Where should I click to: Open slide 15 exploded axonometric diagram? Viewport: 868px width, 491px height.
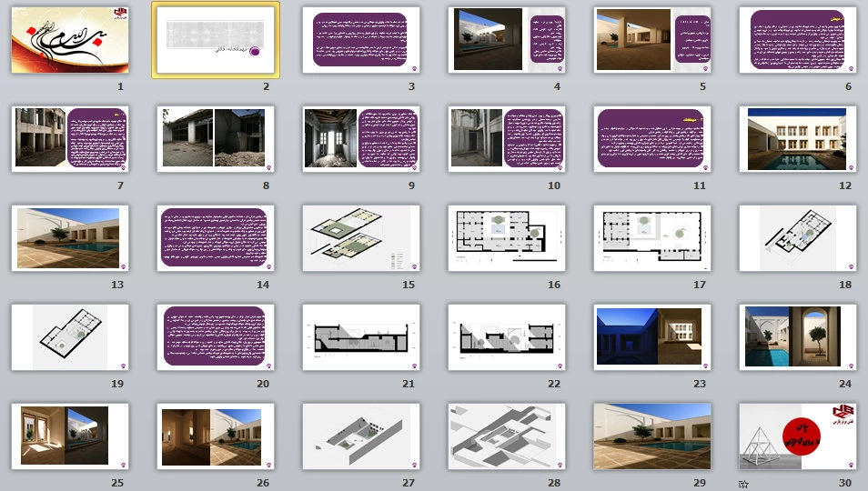click(x=361, y=237)
